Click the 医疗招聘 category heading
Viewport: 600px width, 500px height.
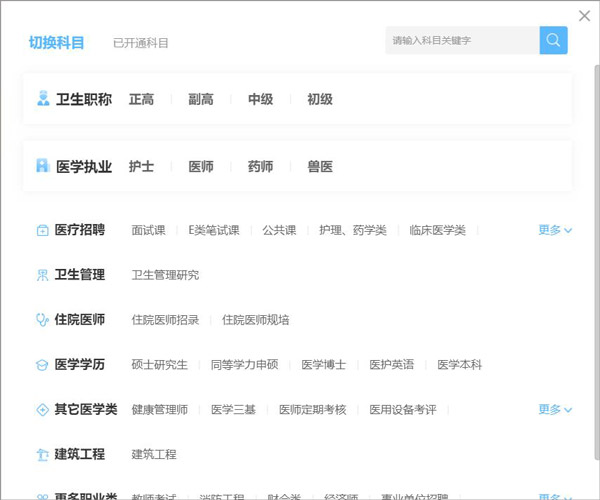coord(80,230)
